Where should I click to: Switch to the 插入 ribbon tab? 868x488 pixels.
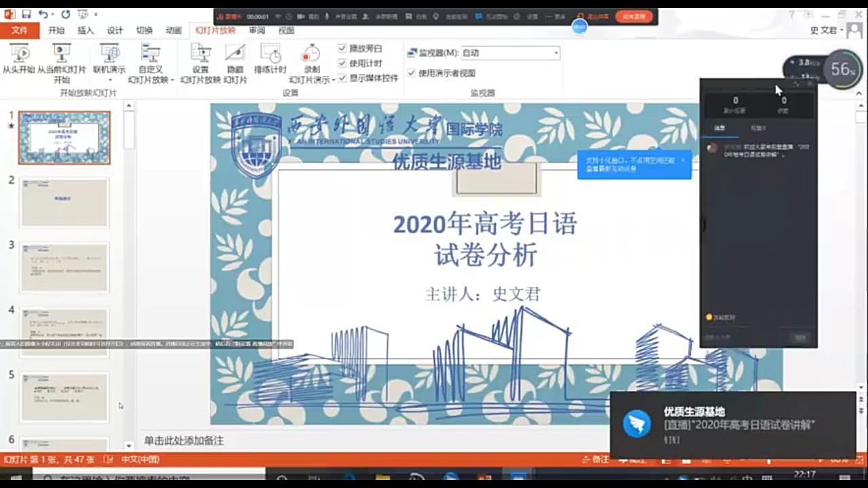coord(85,30)
